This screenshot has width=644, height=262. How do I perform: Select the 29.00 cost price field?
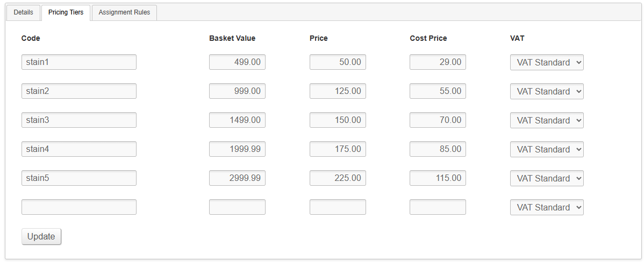click(438, 62)
